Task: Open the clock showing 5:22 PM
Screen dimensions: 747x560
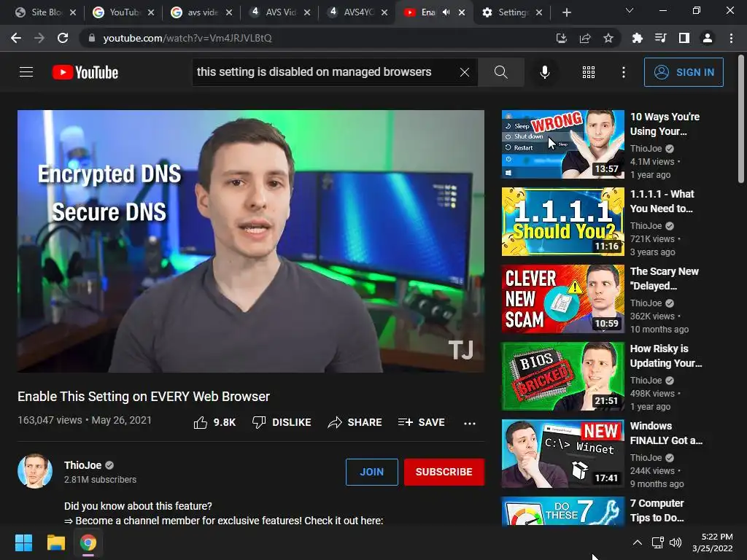Action: click(712, 542)
